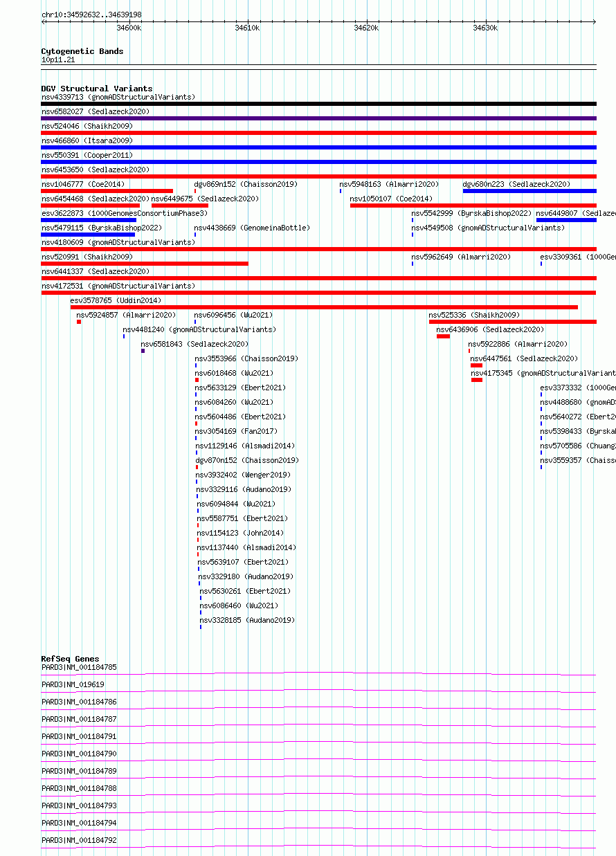The image size is (616, 856).
Task: Open nsv5639107 (Ebert2021) variant
Action: click(243, 562)
